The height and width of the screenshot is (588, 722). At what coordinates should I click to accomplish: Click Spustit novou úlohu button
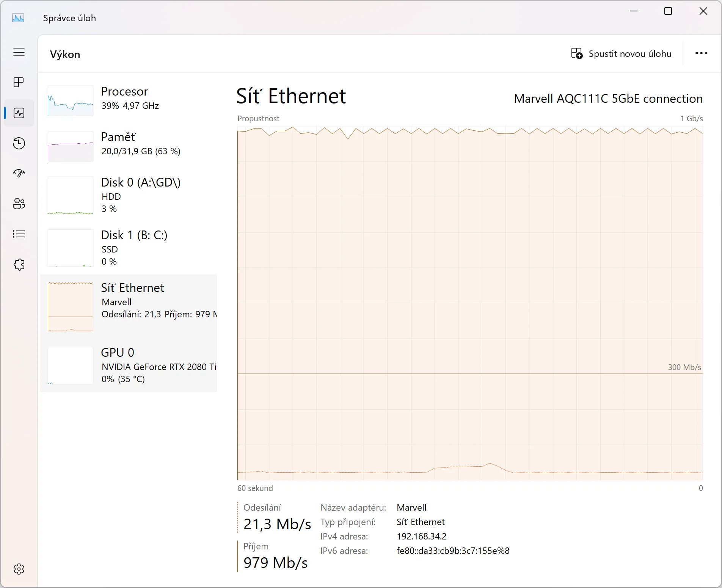(x=621, y=54)
